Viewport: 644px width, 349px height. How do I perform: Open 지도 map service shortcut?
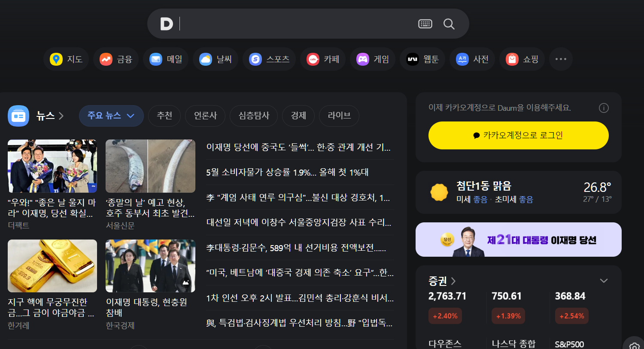[x=66, y=59]
